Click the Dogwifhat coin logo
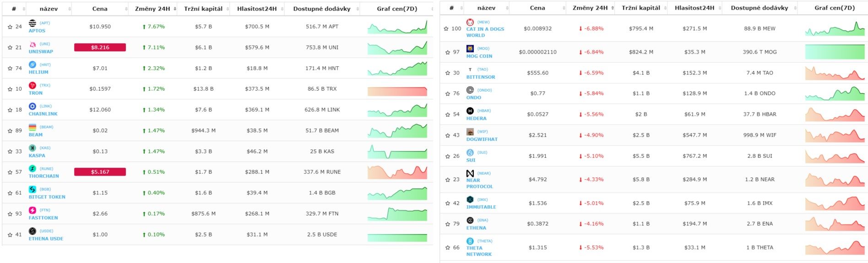This screenshot has height=263, width=868. [470, 132]
